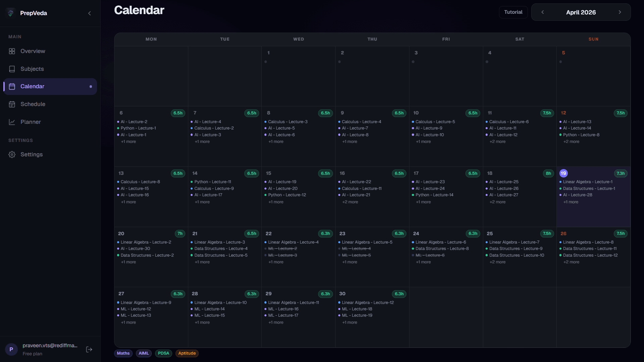Expand +2 more on April 16
This screenshot has width=644, height=362.
tap(350, 202)
